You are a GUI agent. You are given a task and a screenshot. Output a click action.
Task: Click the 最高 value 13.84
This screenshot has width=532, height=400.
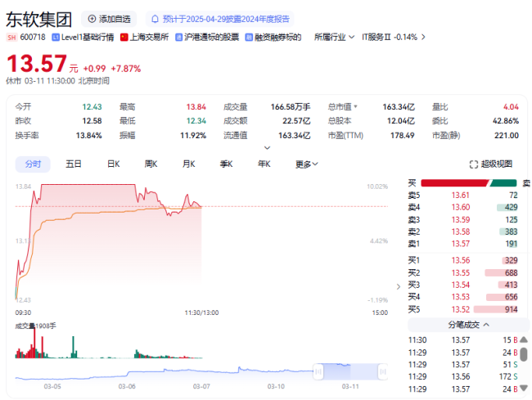click(196, 107)
